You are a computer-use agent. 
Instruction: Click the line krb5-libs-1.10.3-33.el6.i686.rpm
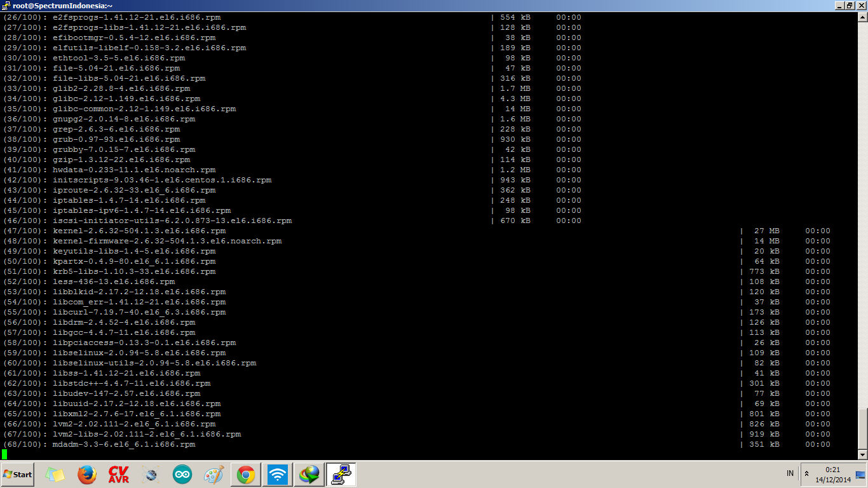(134, 272)
